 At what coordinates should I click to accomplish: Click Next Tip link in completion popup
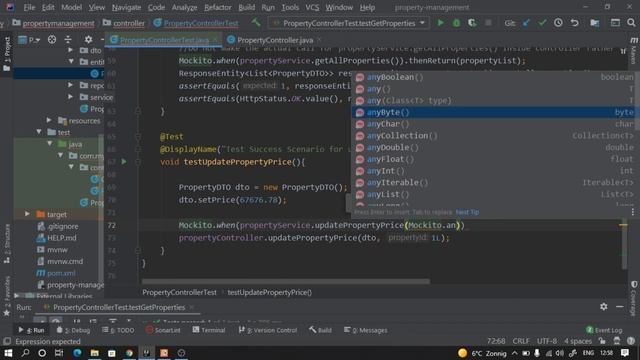(x=467, y=212)
